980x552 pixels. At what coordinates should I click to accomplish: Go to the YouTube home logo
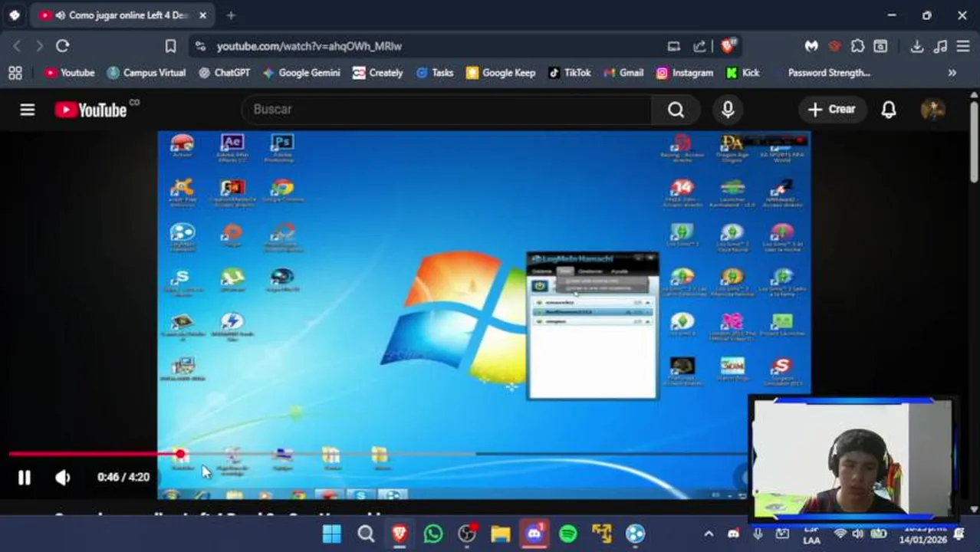coord(90,110)
